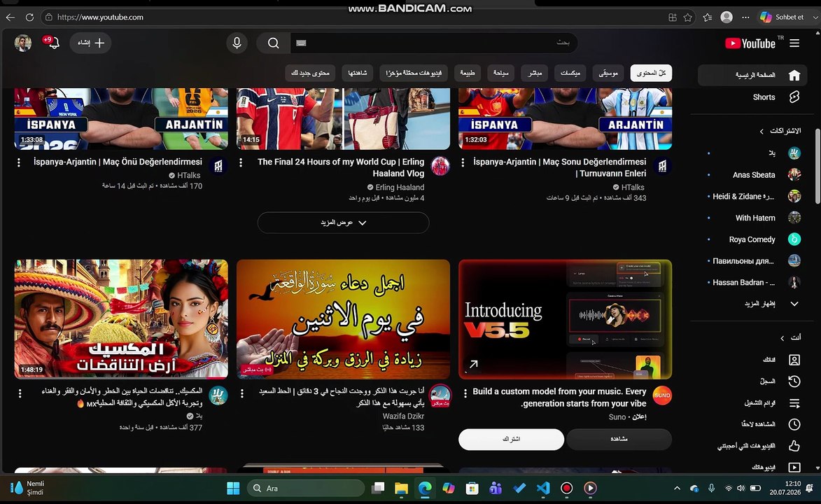
Task: Open the Shorts icon in sidebar
Action: click(x=794, y=97)
